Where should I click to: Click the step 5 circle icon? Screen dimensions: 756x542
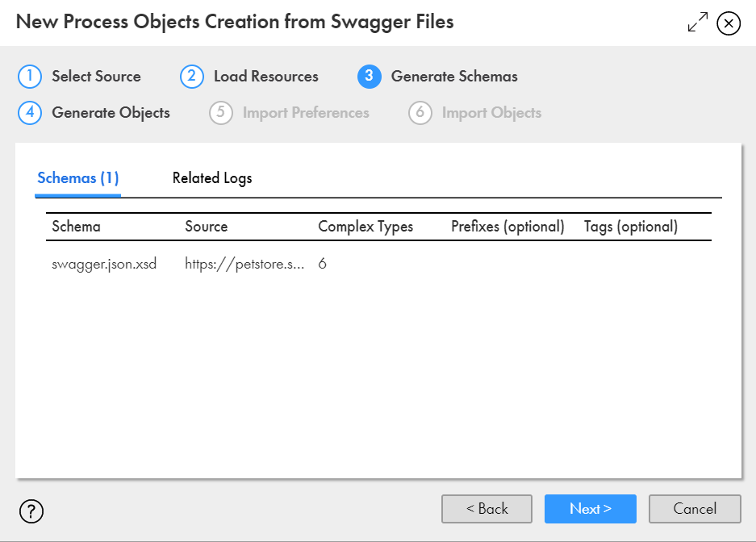[x=221, y=113]
